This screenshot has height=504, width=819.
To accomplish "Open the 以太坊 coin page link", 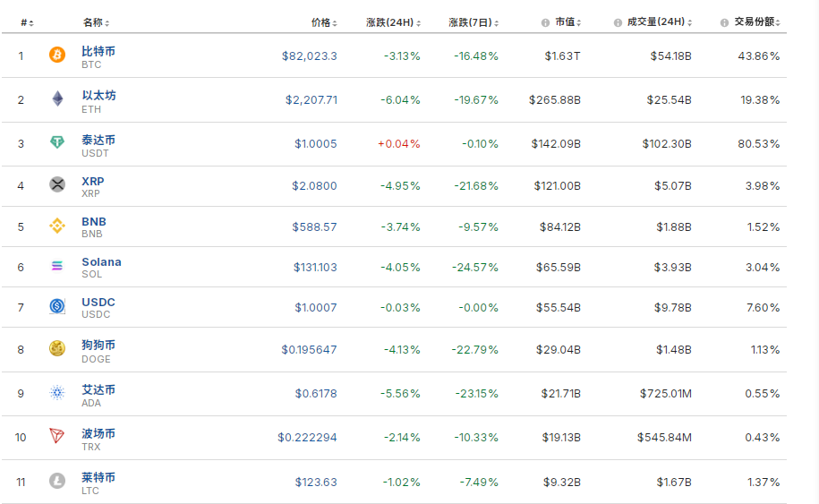I will point(98,96).
